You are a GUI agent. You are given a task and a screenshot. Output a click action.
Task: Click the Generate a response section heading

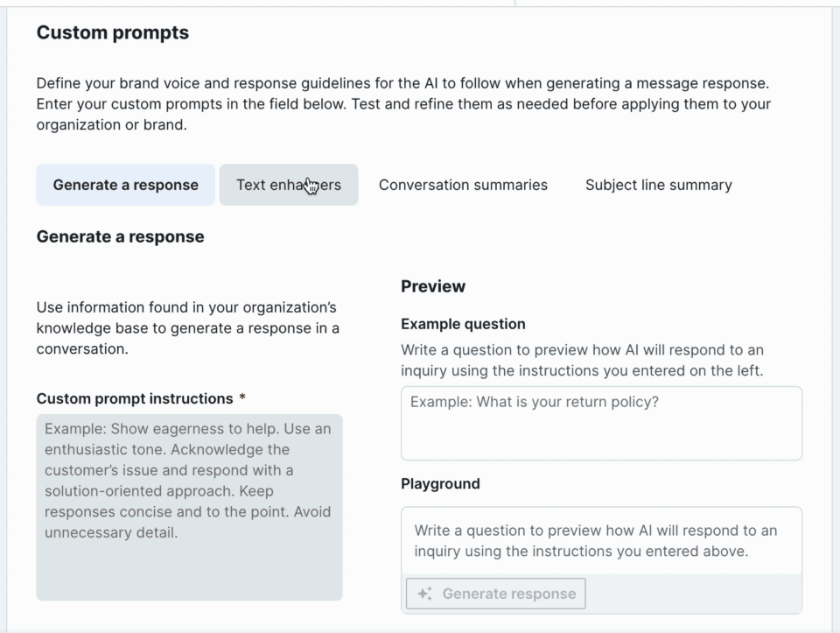click(x=121, y=236)
